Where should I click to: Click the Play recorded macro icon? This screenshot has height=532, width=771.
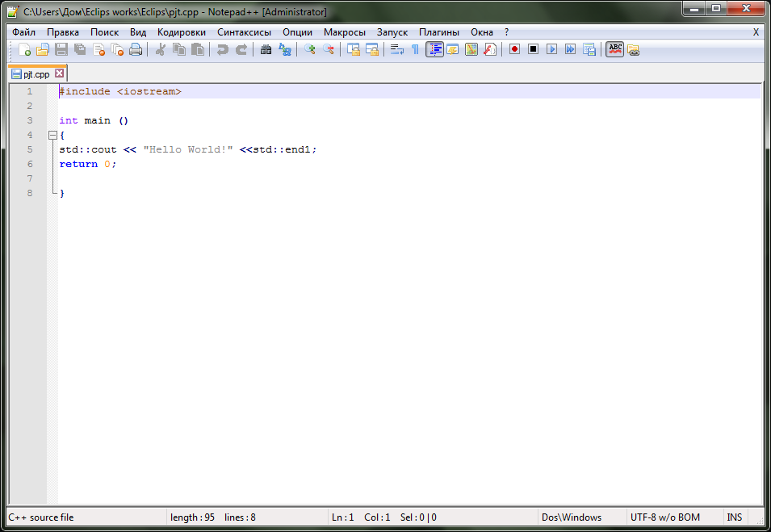551,50
